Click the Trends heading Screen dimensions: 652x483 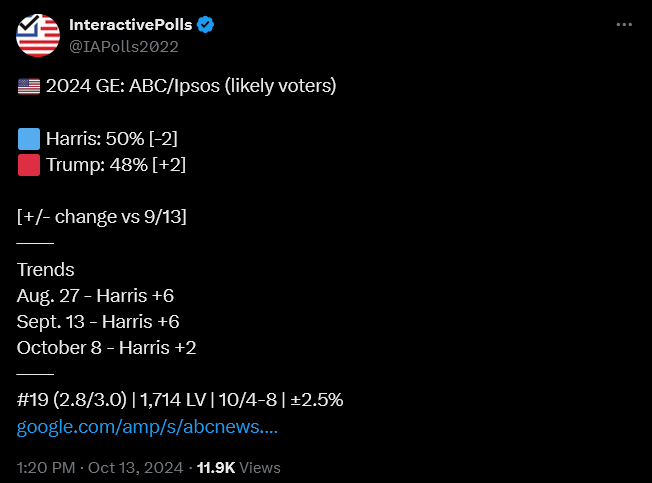45,270
